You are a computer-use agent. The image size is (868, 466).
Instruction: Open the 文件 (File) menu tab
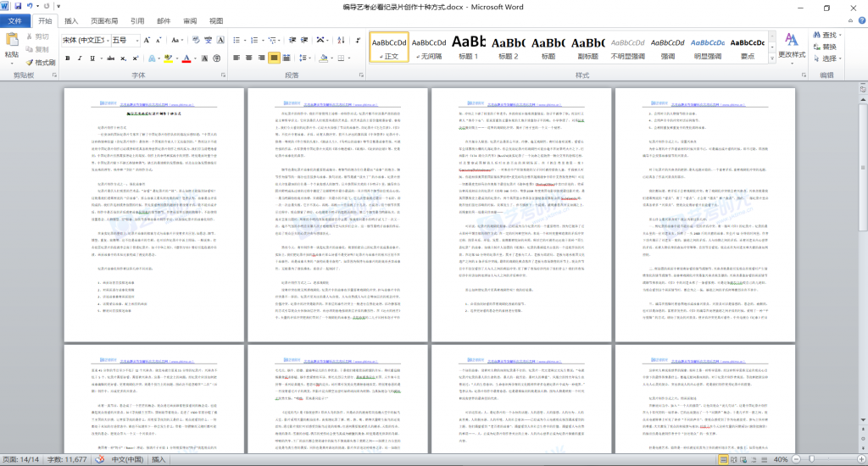tap(15, 21)
